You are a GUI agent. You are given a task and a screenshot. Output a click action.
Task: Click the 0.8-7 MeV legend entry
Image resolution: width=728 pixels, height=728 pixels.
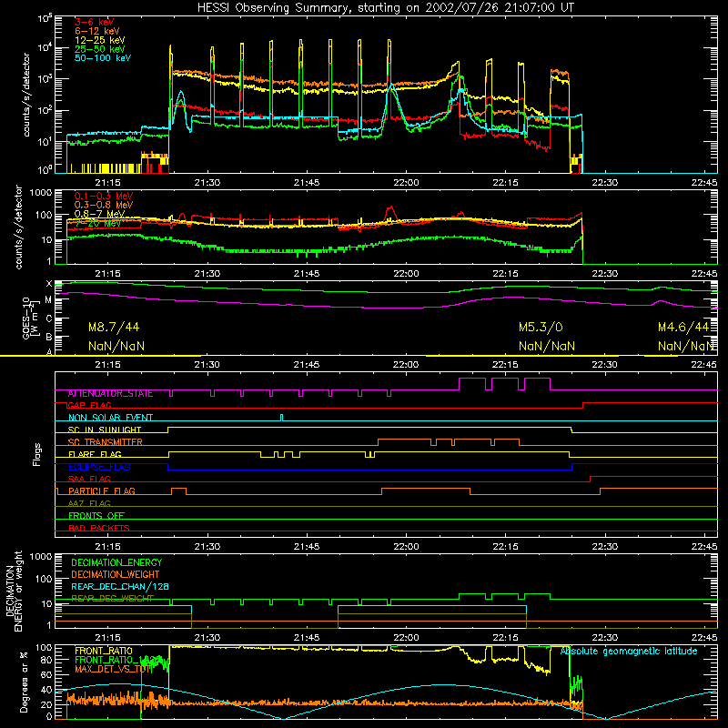click(x=100, y=214)
